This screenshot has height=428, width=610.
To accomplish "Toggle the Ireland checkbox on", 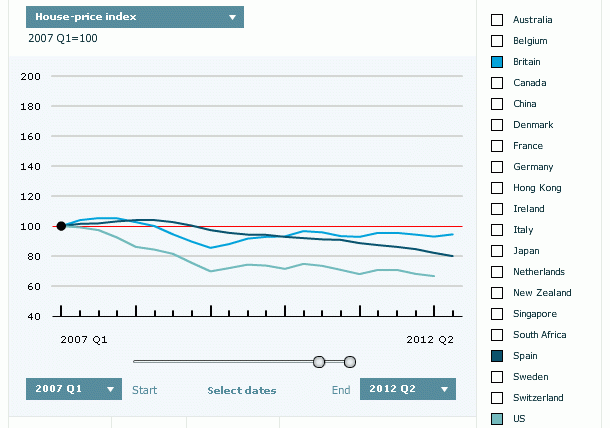I will pyautogui.click(x=497, y=209).
